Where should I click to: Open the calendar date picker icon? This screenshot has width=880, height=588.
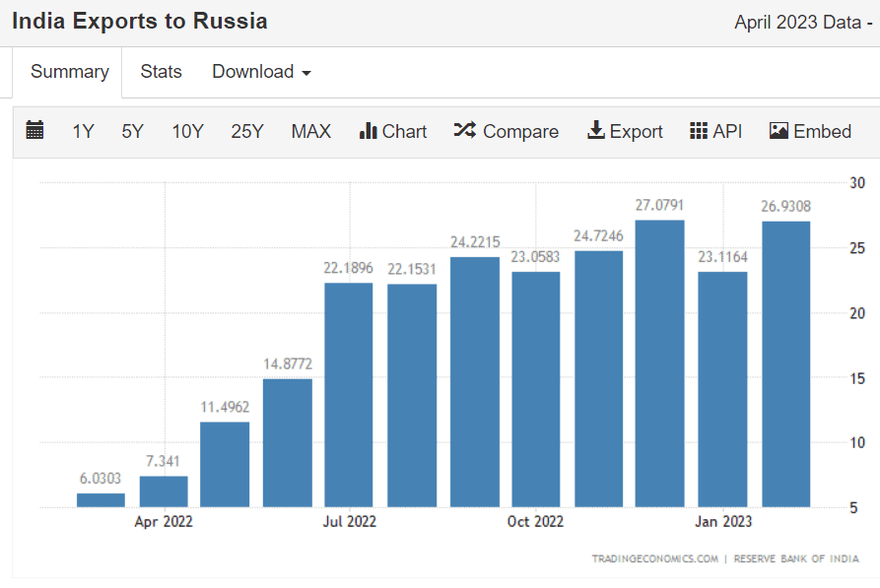click(35, 130)
